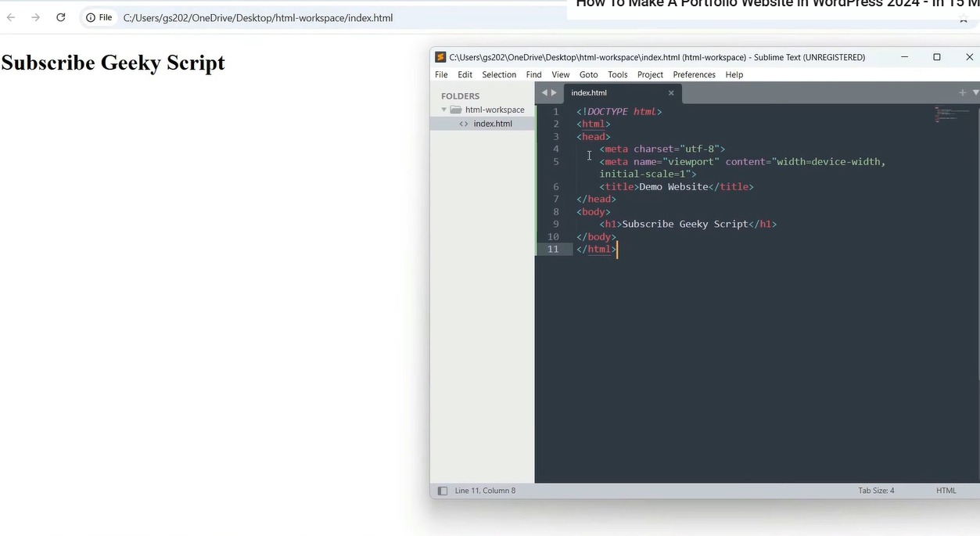Click the closing head tag line
980x536 pixels.
click(x=596, y=199)
